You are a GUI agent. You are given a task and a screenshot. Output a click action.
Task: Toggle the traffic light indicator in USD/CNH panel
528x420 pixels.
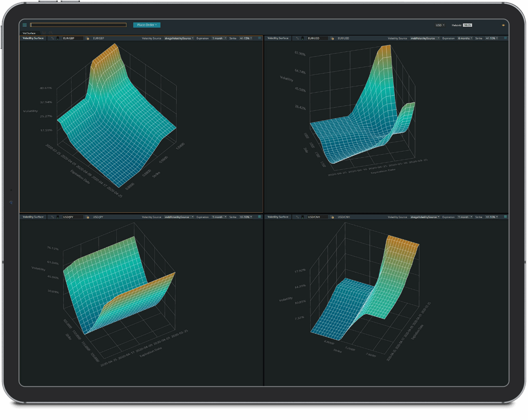[x=303, y=217]
